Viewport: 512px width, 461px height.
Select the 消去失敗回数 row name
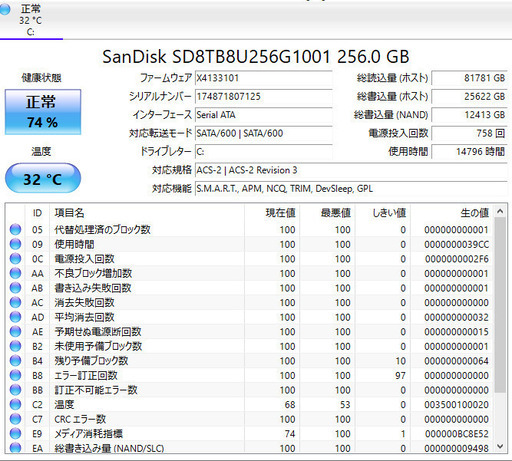coord(84,302)
